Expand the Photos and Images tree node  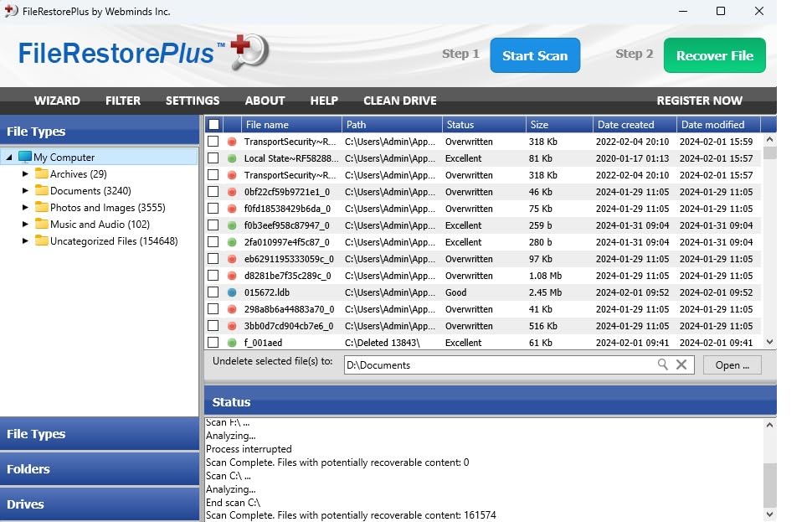point(25,207)
